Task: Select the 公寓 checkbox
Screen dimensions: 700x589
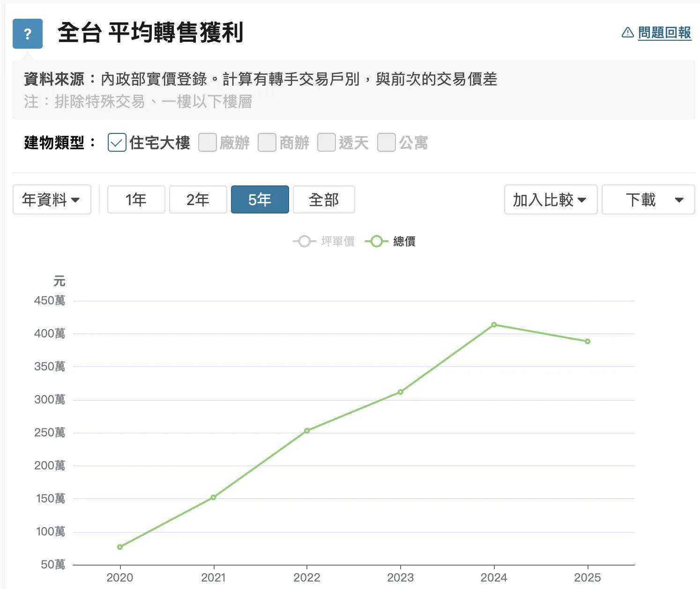Action: tap(386, 142)
